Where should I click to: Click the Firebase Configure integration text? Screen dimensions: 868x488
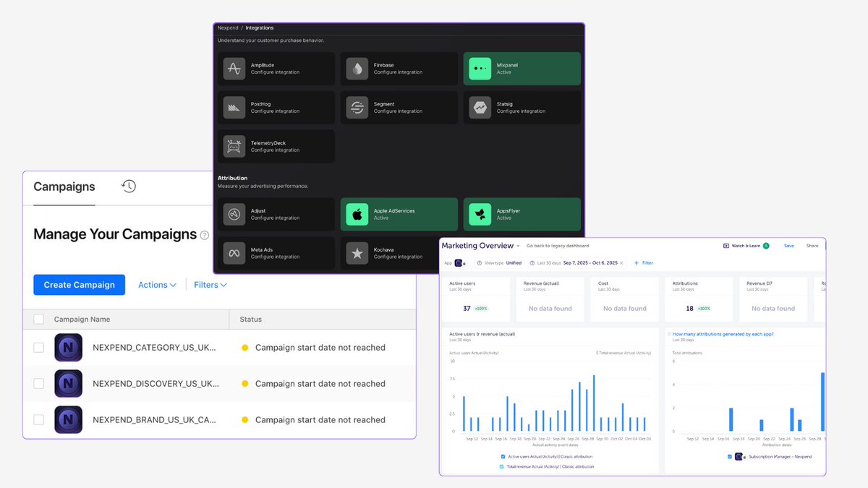click(x=398, y=72)
